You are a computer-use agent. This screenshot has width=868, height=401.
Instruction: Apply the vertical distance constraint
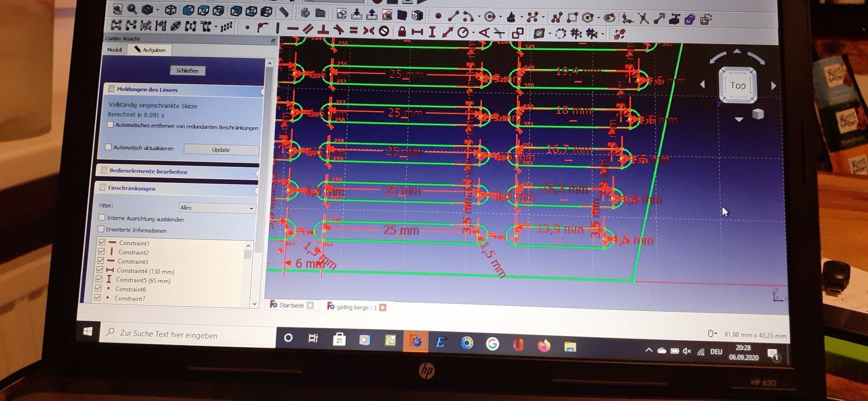[432, 32]
